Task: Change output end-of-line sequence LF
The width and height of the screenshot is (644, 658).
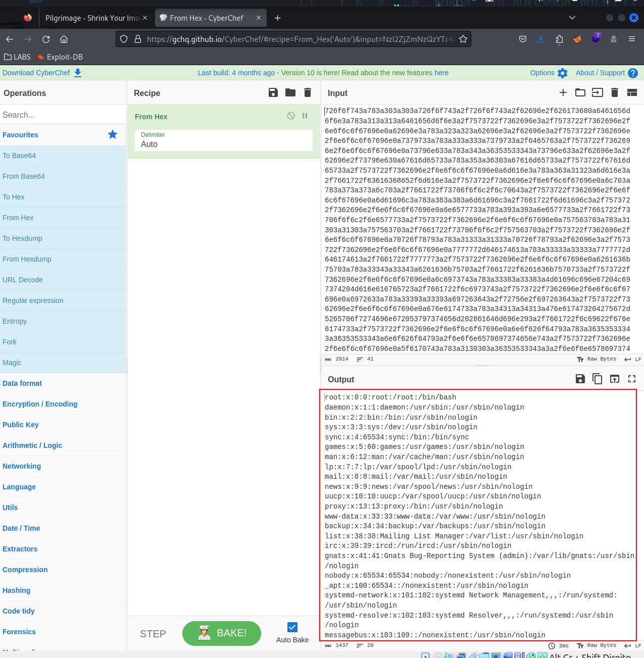Action: [633, 645]
